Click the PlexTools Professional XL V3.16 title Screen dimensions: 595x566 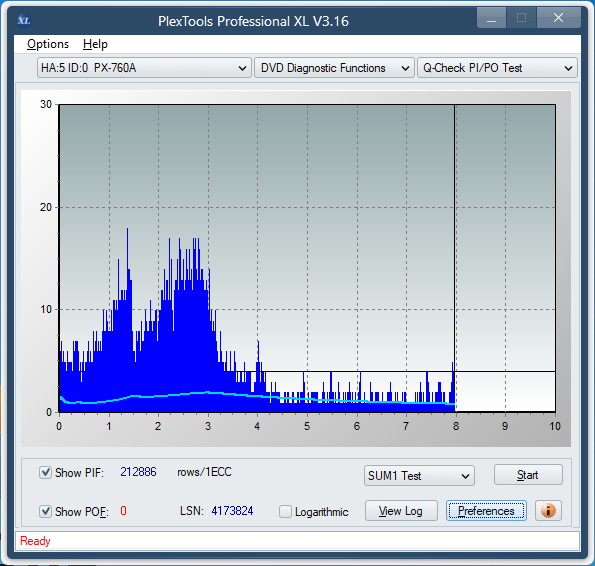[253, 21]
